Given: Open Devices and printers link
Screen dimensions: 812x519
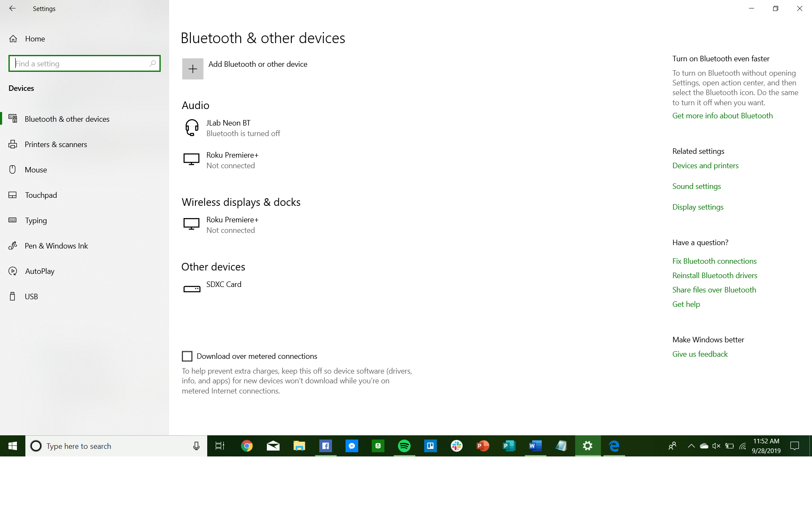Looking at the screenshot, I should 705,166.
